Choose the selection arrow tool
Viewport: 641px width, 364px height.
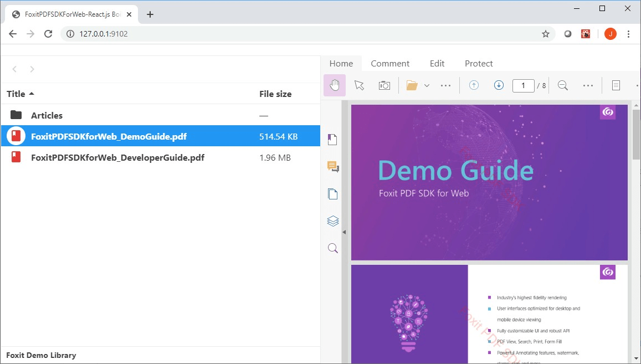click(360, 85)
